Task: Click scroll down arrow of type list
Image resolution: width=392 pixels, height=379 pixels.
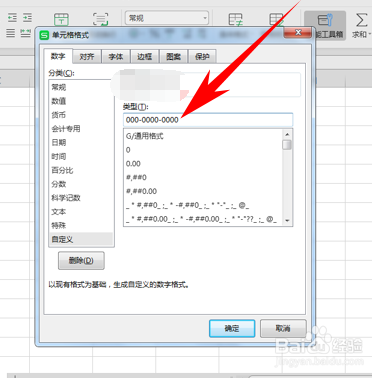Action: coord(287,221)
